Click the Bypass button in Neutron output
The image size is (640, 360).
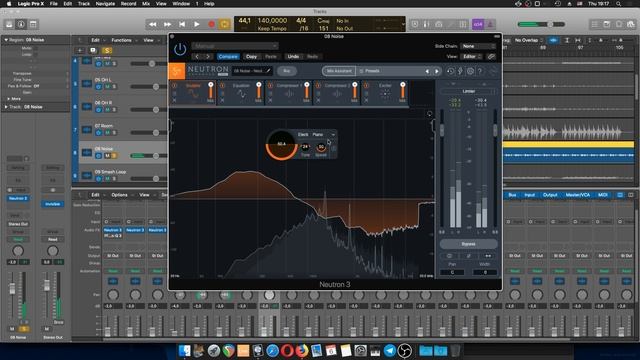pos(468,244)
